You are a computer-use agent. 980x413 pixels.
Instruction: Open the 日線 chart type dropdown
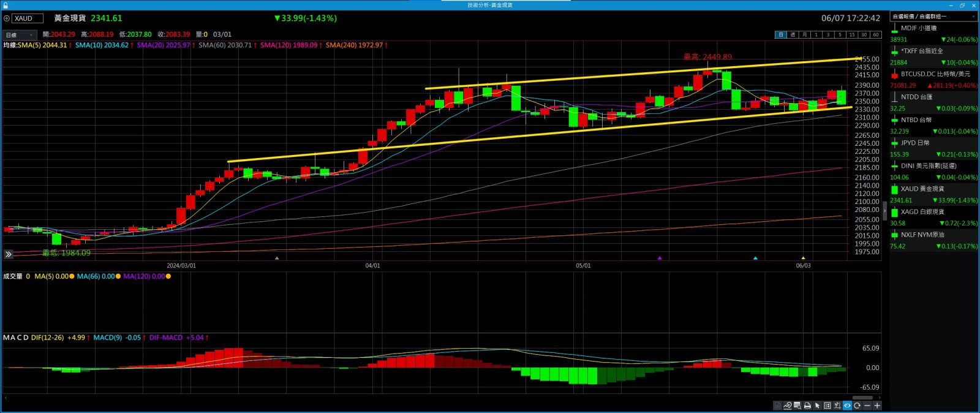tap(20, 35)
